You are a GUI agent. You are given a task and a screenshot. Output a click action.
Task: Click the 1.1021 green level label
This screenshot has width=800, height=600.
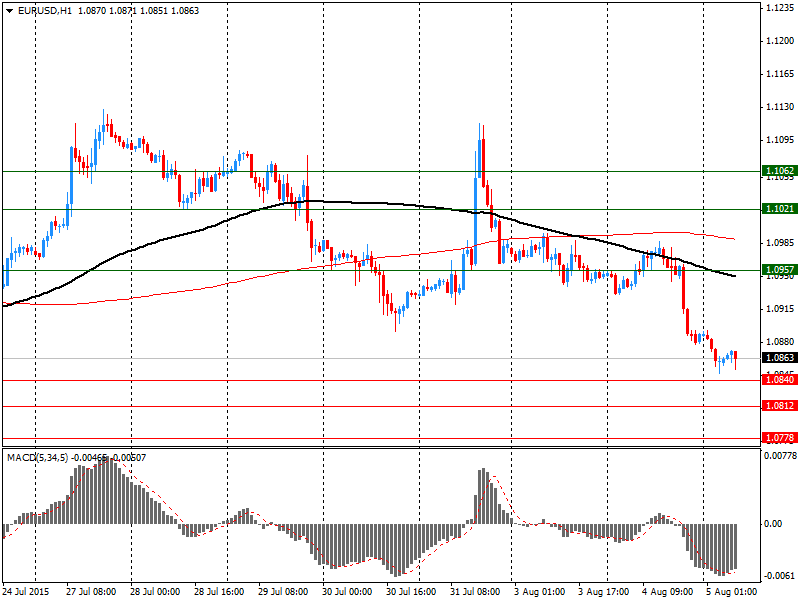[x=780, y=209]
